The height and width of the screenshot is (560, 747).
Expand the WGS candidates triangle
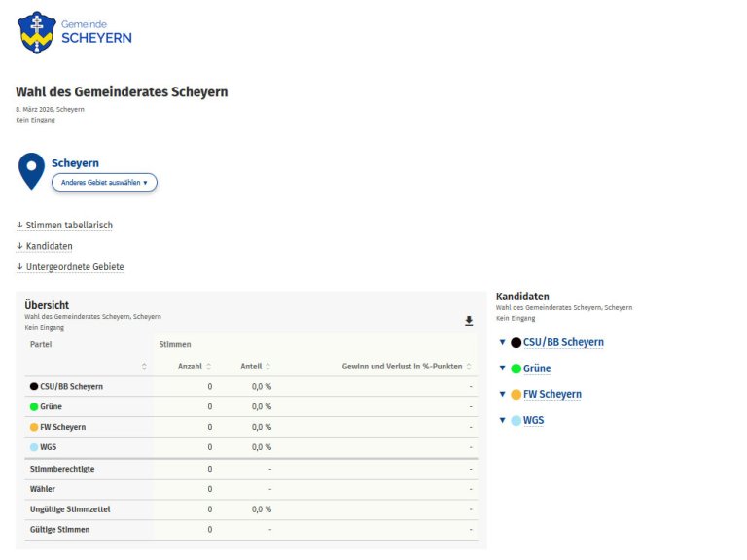pos(502,421)
